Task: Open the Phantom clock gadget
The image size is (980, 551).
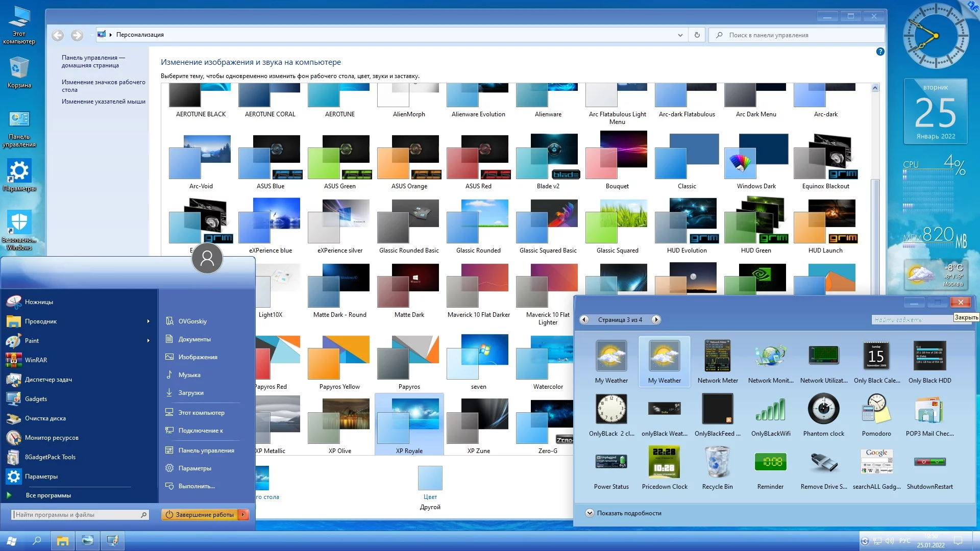Action: coord(823,409)
